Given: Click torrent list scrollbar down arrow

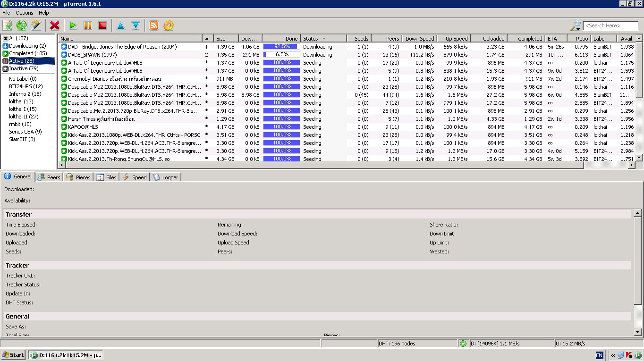Looking at the screenshot, I should [640, 158].
